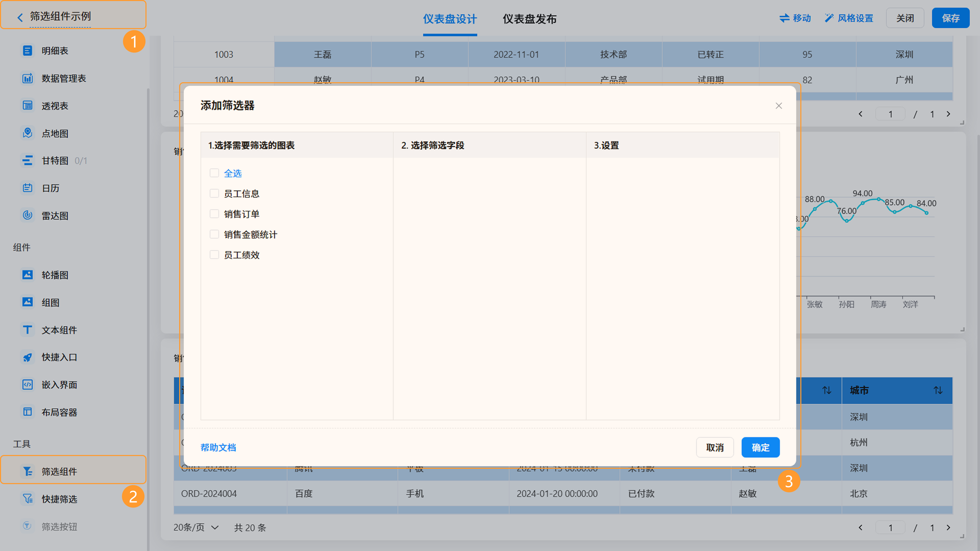Click the 百度 cell in orders table
Image resolution: width=980 pixels, height=551 pixels.
click(x=342, y=494)
